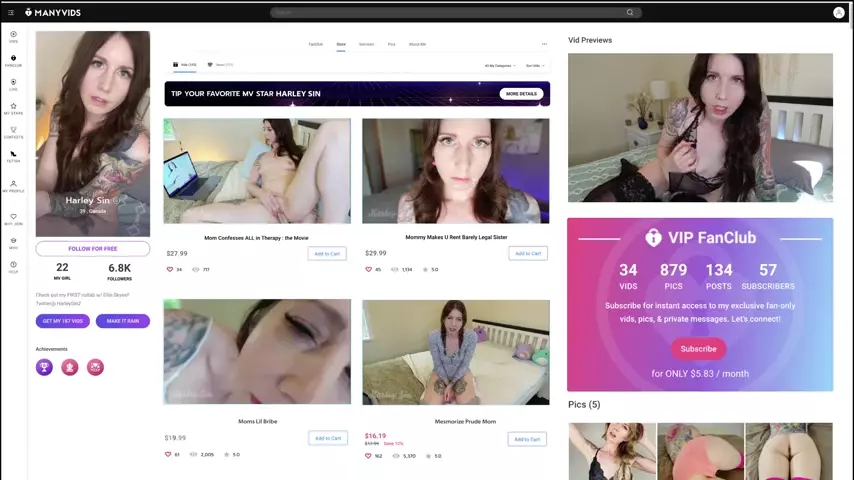
Task: Go to Live in the left sidebar
Action: pos(13,84)
